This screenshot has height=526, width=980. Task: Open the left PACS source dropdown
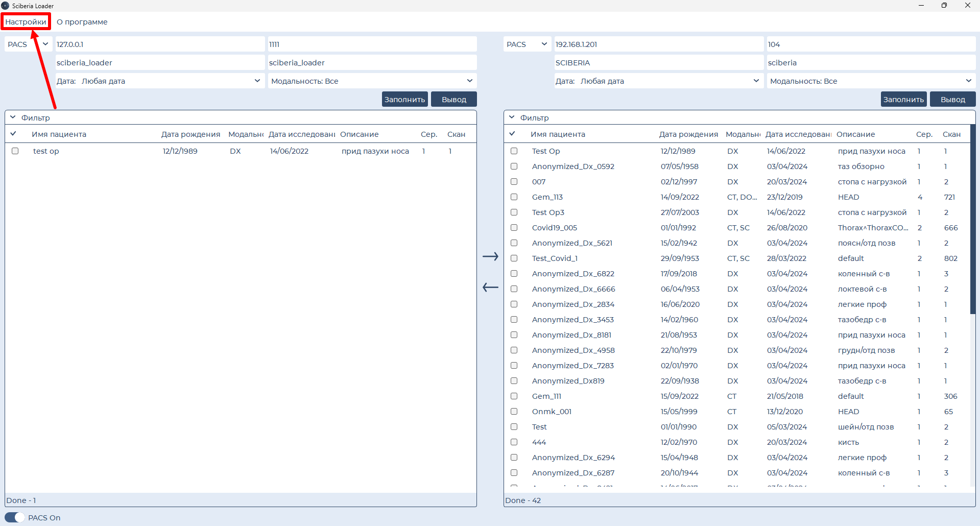click(29, 44)
